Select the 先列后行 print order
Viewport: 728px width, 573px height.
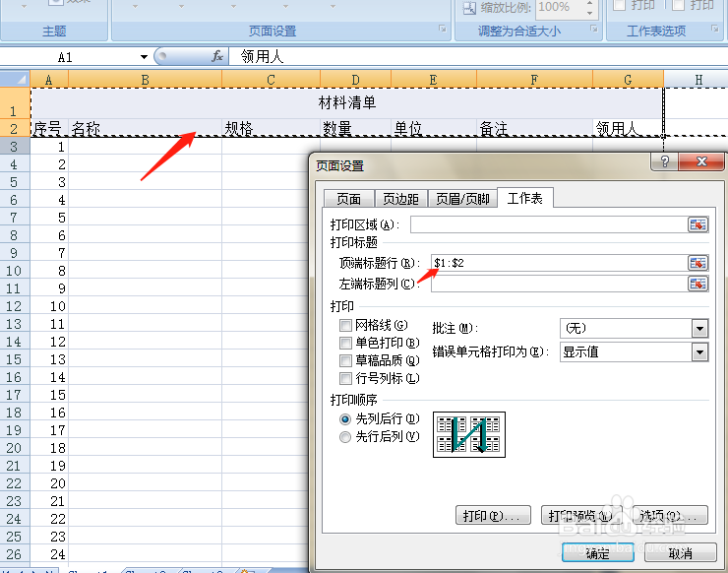click(x=345, y=419)
